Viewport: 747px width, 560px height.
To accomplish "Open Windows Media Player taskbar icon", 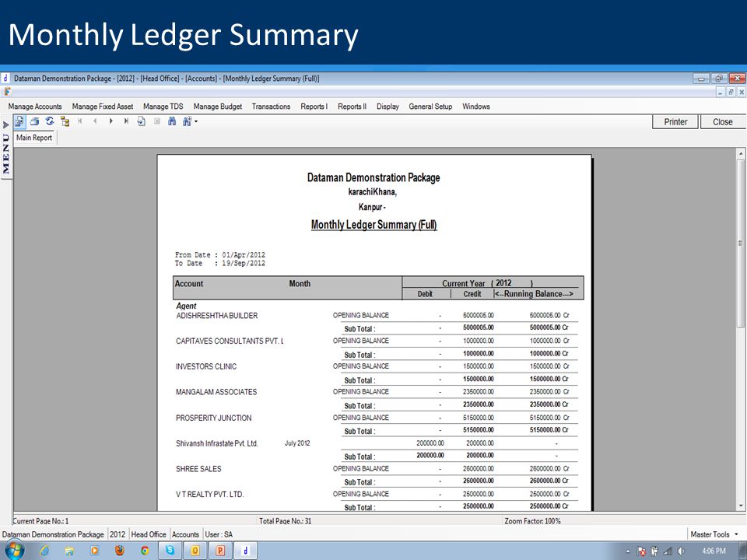I will pos(94,551).
